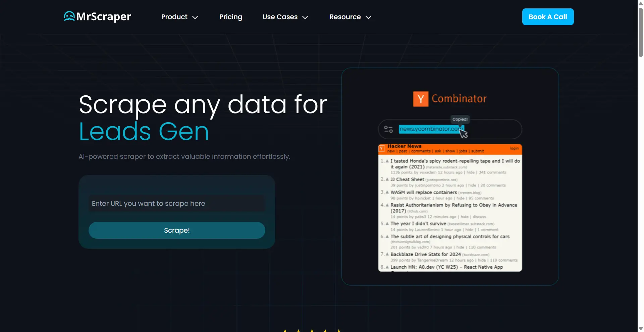Click the MrScraper robot logo icon
The width and height of the screenshot is (644, 332).
(69, 16)
